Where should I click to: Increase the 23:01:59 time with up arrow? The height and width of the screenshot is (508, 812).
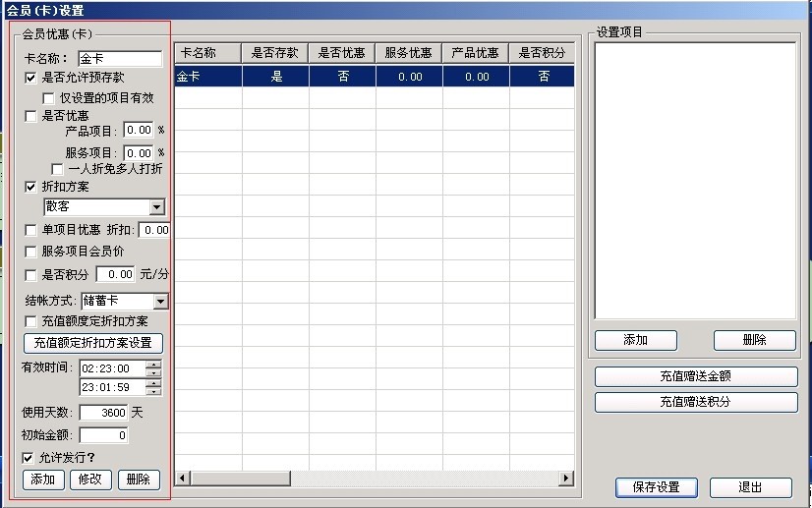tap(153, 384)
